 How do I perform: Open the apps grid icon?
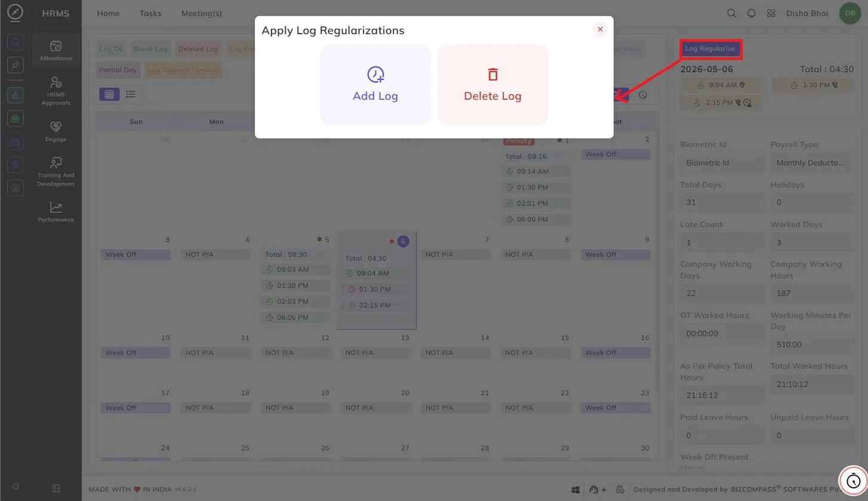[771, 13]
